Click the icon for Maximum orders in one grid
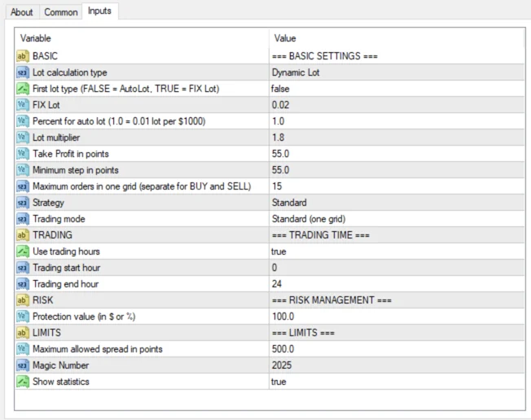 [22, 186]
